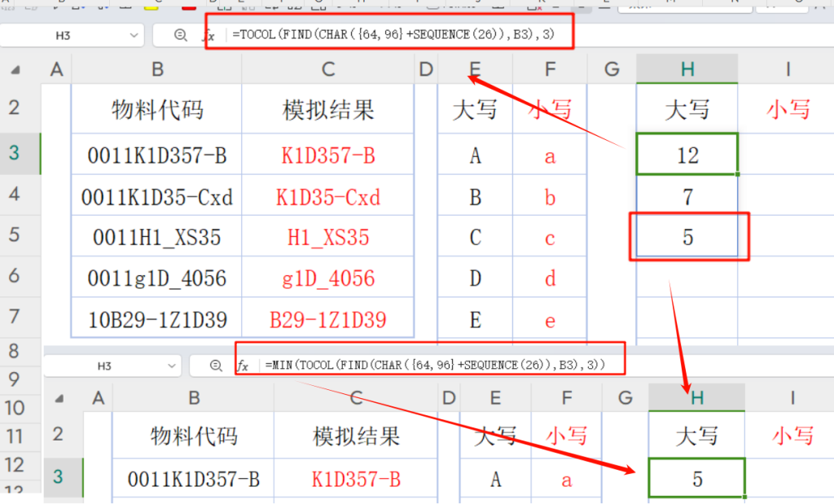Select column D header in upper sheet
The height and width of the screenshot is (504, 834).
425,69
